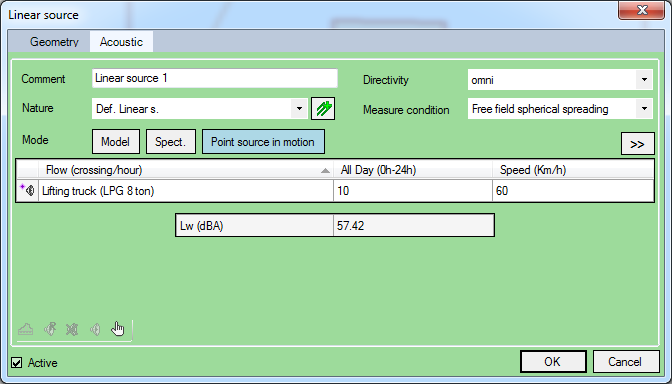The image size is (672, 384).
Task: Click the Lw (dBA) label cell
Action: (x=255, y=225)
